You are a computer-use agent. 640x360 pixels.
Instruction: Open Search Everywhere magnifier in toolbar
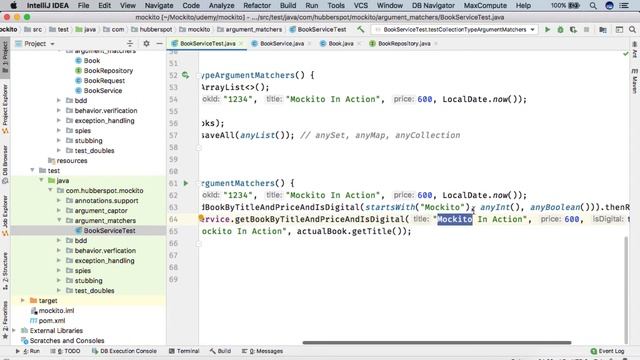click(632, 29)
